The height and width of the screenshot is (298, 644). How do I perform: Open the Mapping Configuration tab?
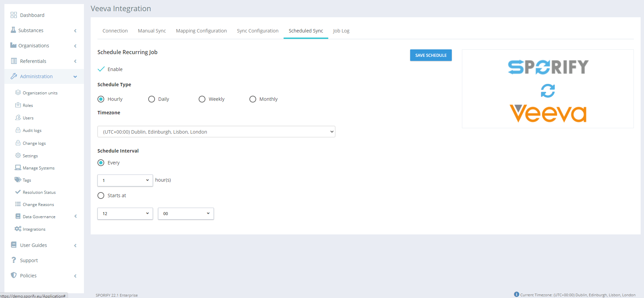coord(201,31)
